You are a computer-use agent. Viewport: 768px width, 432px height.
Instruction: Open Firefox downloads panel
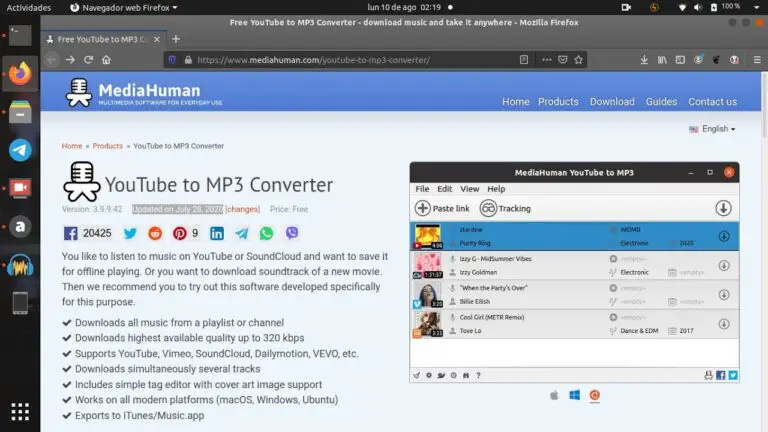[x=644, y=60]
